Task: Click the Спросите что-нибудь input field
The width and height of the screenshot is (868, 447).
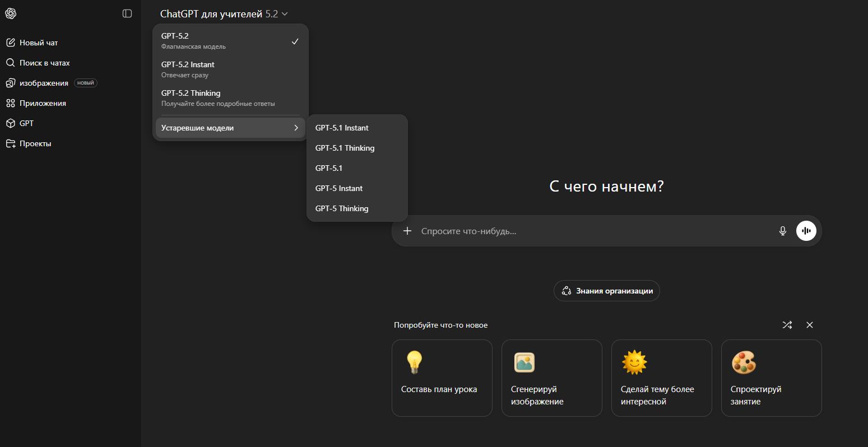Action: [588, 231]
